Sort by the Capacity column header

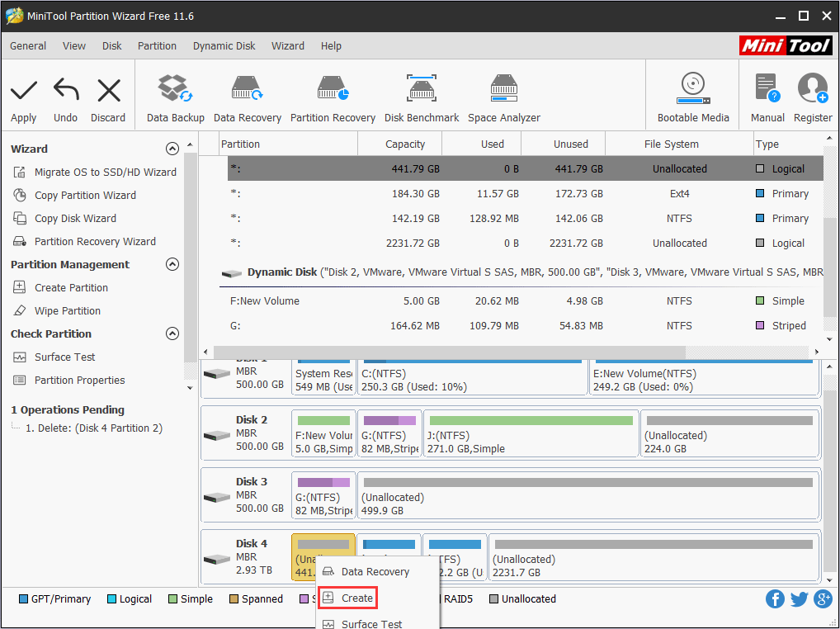click(x=399, y=144)
